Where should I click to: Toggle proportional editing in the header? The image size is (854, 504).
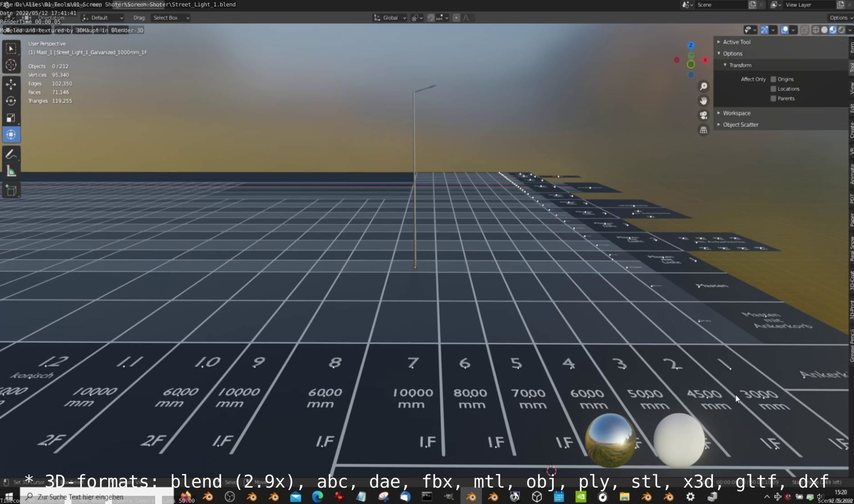[x=456, y=18]
